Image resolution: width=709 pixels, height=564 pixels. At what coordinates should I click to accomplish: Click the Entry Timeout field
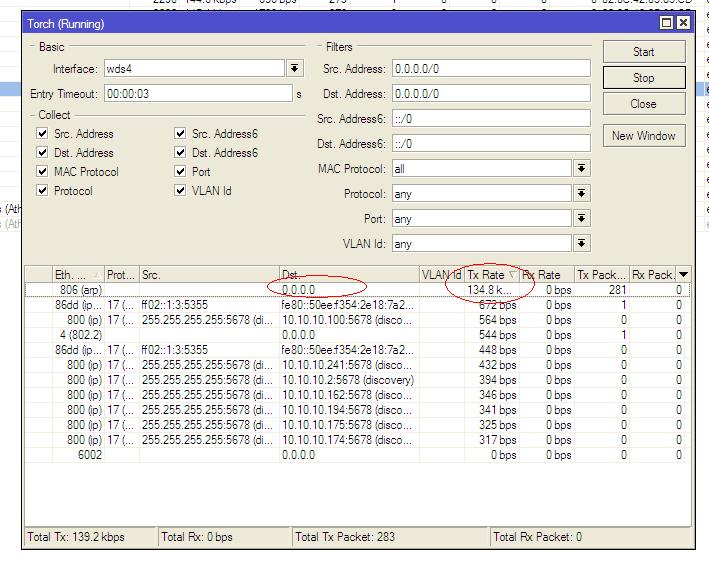pos(199,94)
